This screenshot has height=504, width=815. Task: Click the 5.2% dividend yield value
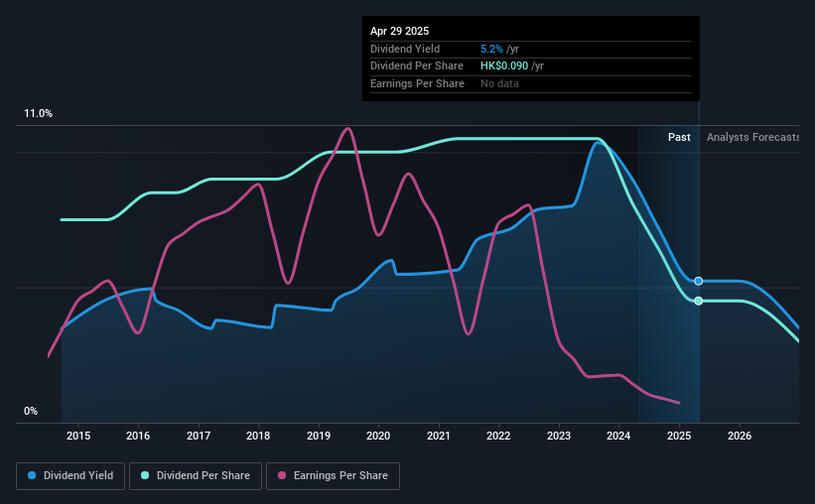point(491,49)
